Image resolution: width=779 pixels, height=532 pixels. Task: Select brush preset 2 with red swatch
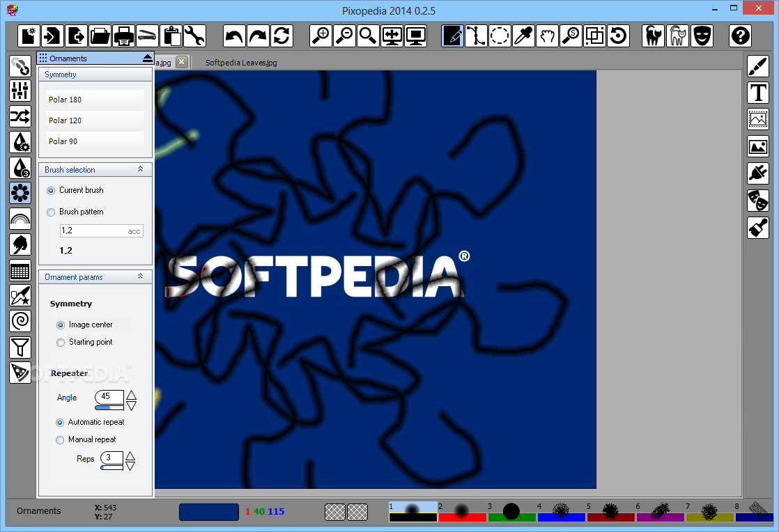[x=462, y=512]
